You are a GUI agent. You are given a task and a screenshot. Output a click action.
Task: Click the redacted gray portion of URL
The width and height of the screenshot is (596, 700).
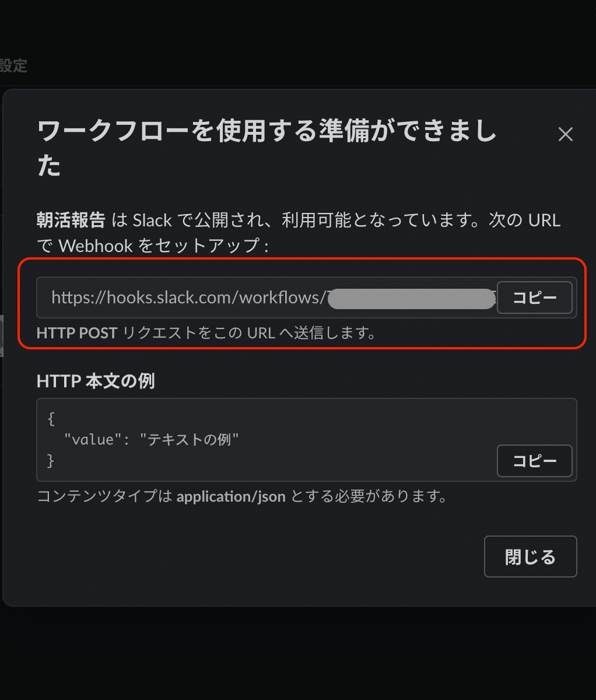pyautogui.click(x=411, y=298)
